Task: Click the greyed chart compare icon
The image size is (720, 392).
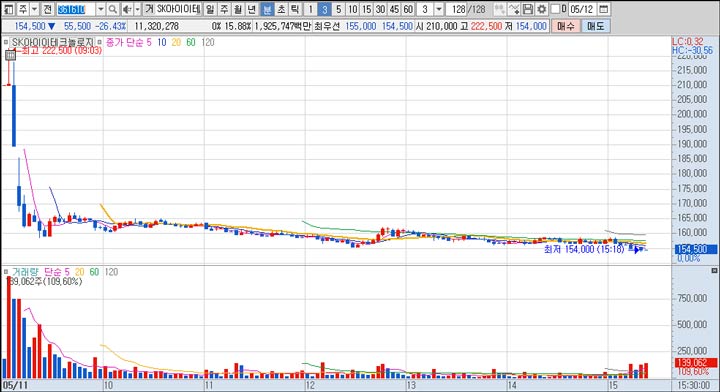Action: tap(500, 9)
